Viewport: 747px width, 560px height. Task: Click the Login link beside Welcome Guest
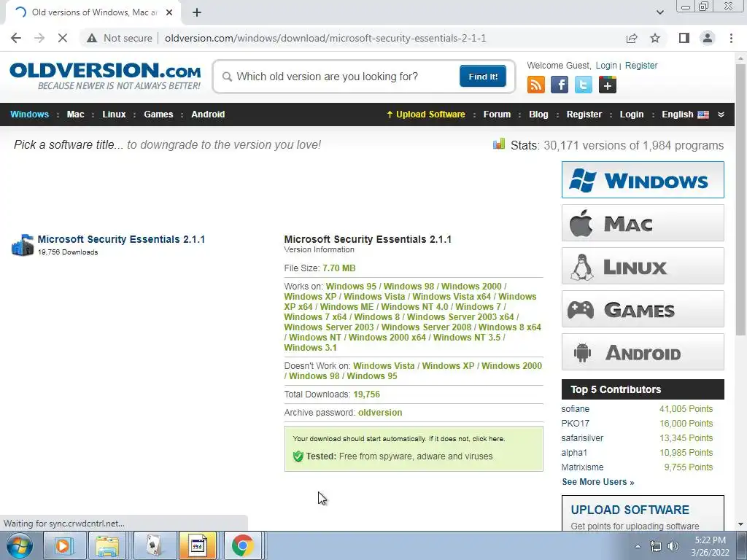606,65
